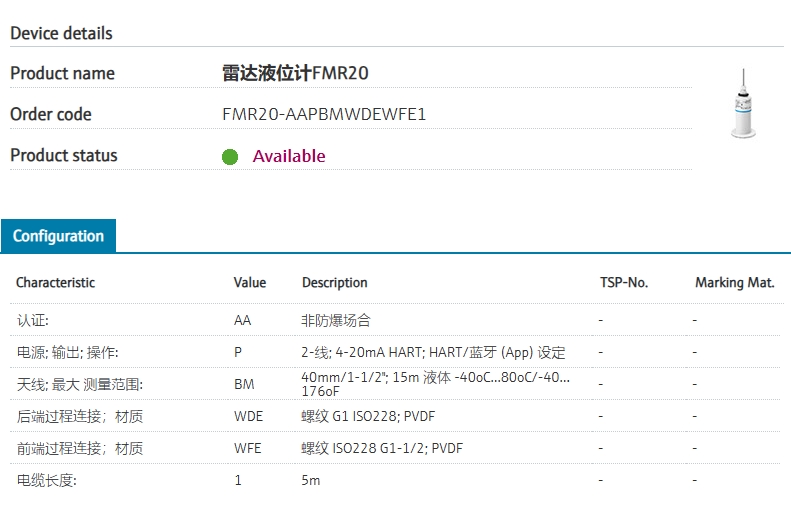Click the green Available status indicator dot
Viewport: 791px width, 506px height.
230,157
